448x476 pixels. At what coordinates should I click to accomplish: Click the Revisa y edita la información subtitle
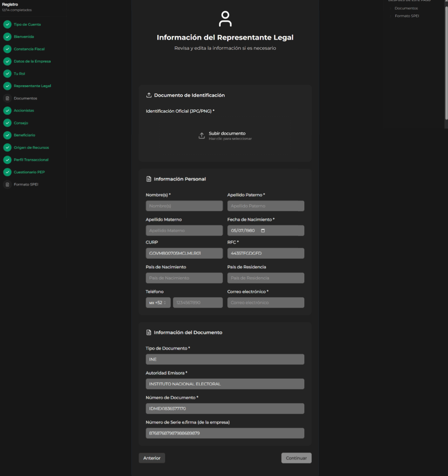(225, 48)
